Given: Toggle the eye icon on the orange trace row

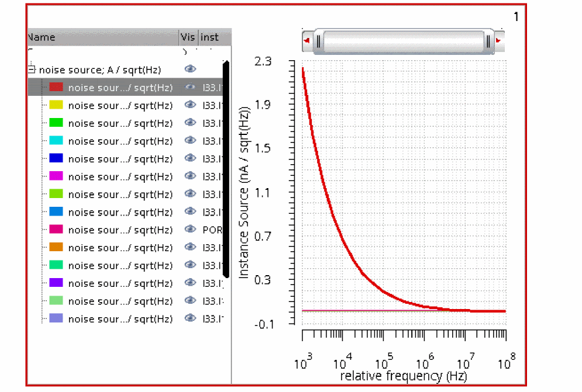Looking at the screenshot, I should pyautogui.click(x=190, y=247).
